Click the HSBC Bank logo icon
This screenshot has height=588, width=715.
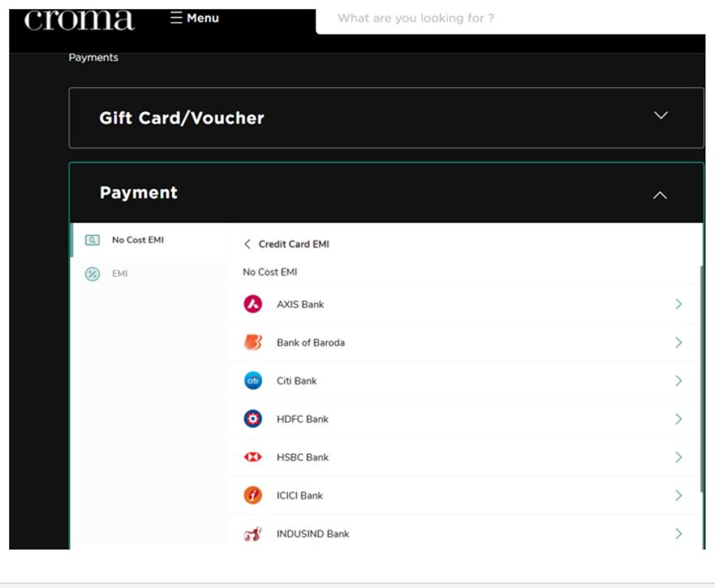(x=253, y=457)
